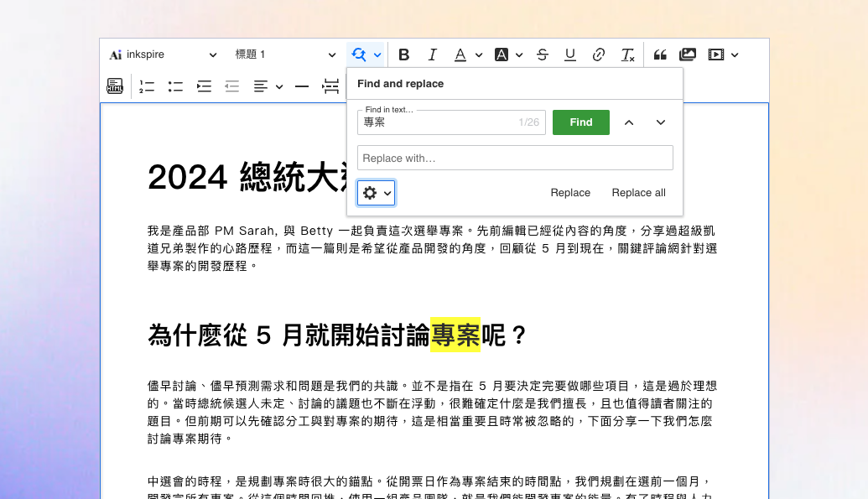
Task: Remove text formatting
Action: (x=627, y=55)
